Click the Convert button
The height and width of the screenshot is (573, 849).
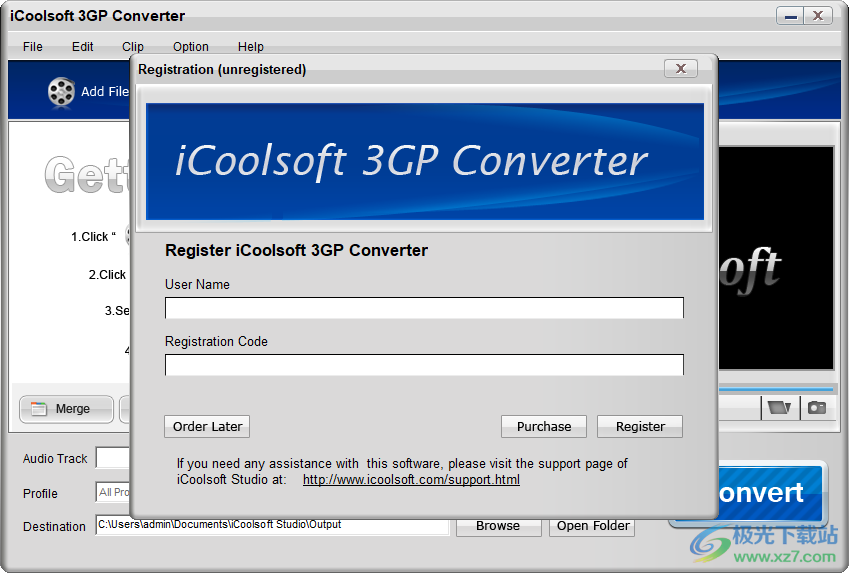tap(773, 493)
